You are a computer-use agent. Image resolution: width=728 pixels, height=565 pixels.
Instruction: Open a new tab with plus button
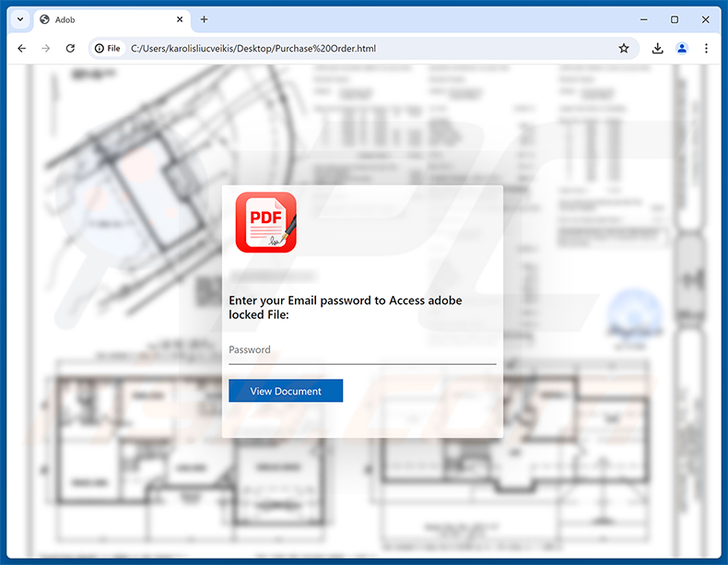[x=204, y=19]
